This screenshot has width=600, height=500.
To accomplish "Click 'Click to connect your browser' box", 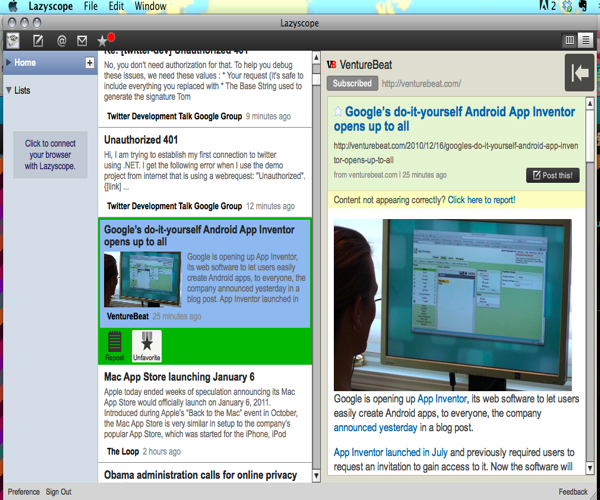I will click(x=50, y=155).
